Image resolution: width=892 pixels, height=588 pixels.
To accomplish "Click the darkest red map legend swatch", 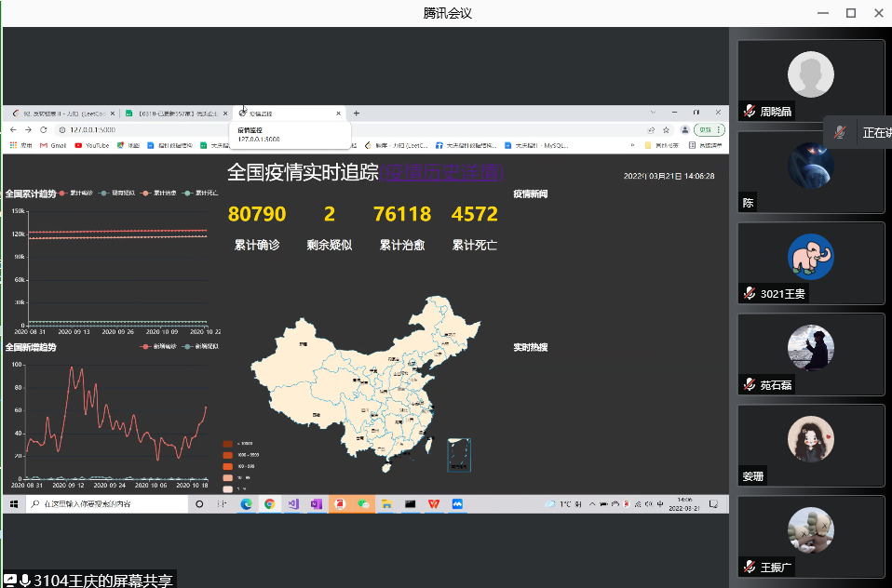I will click(x=226, y=444).
